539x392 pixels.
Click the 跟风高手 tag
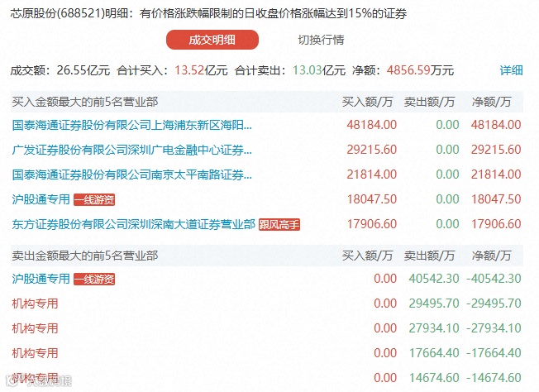(x=279, y=225)
